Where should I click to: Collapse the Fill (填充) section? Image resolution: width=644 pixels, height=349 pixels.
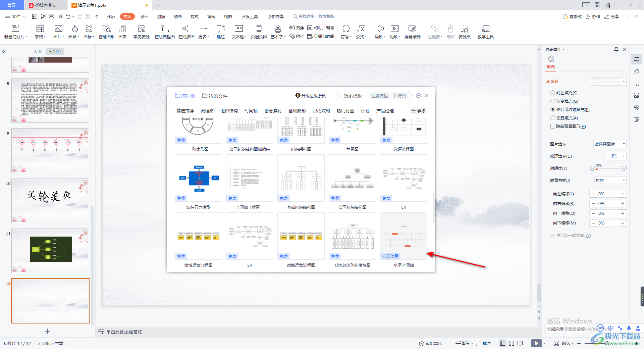pyautogui.click(x=548, y=82)
